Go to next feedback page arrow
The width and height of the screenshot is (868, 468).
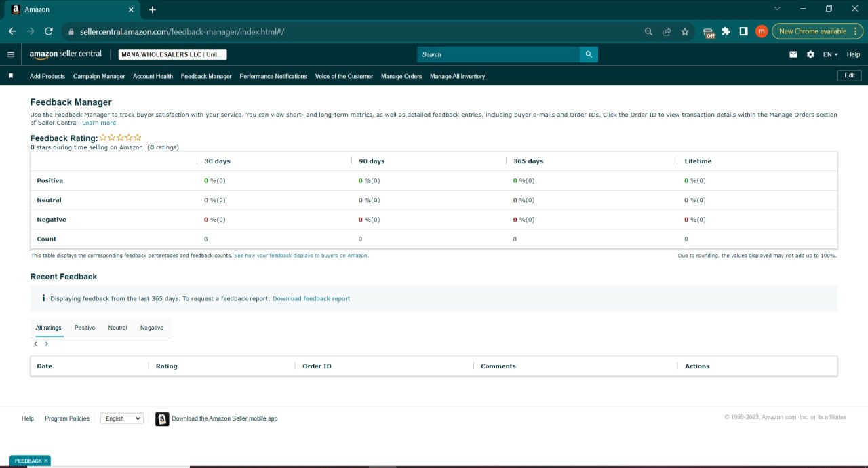46,344
